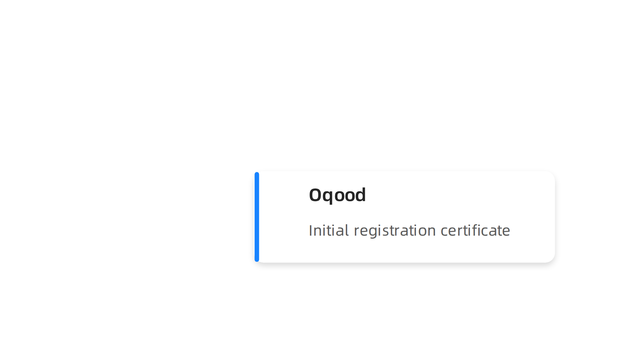Click the word Initial in the card
The image size is (644, 362).
pyautogui.click(x=329, y=230)
